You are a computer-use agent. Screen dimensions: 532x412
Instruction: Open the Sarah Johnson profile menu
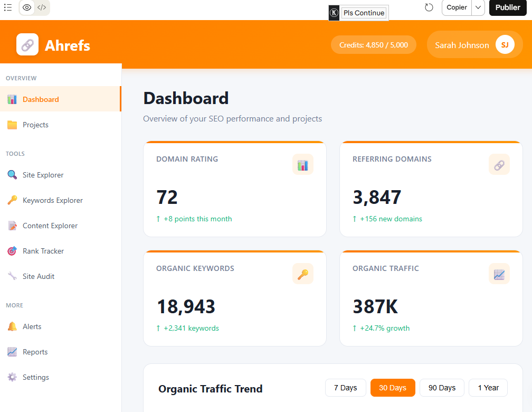(x=474, y=44)
